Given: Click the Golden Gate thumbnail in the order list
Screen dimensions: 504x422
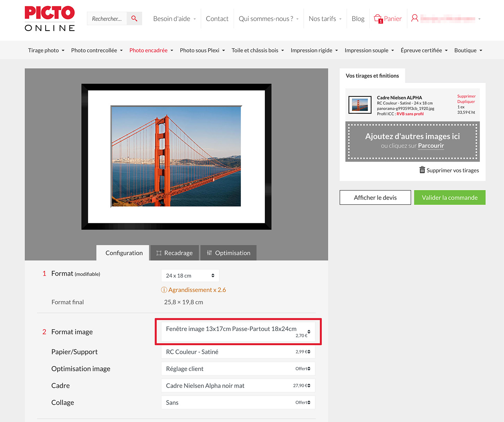Looking at the screenshot, I should click(x=360, y=105).
